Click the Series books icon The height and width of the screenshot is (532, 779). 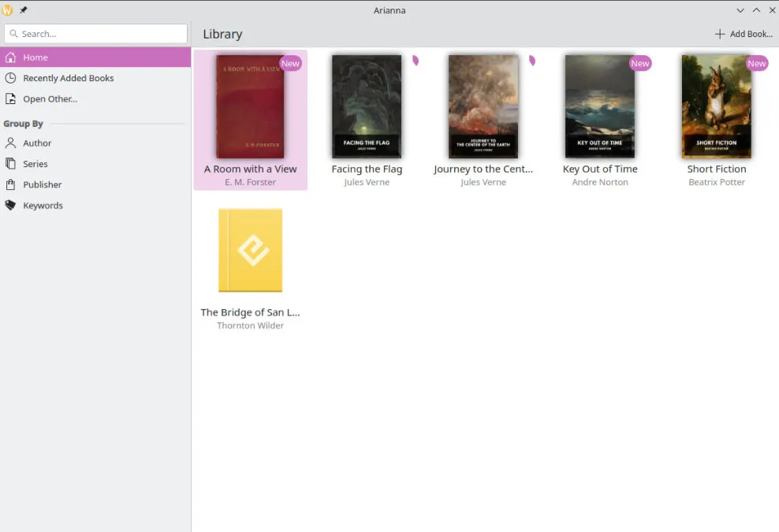[x=10, y=164]
